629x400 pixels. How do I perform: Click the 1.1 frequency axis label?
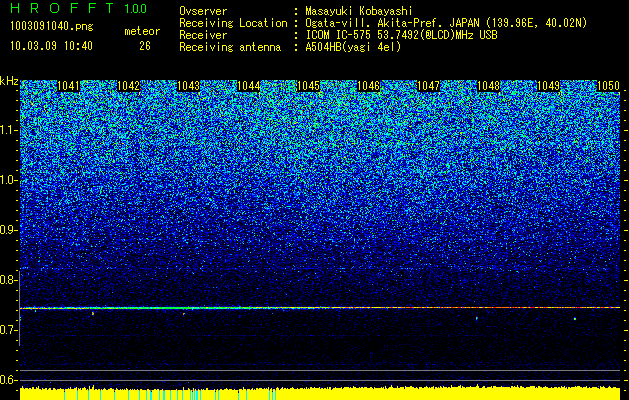point(8,130)
